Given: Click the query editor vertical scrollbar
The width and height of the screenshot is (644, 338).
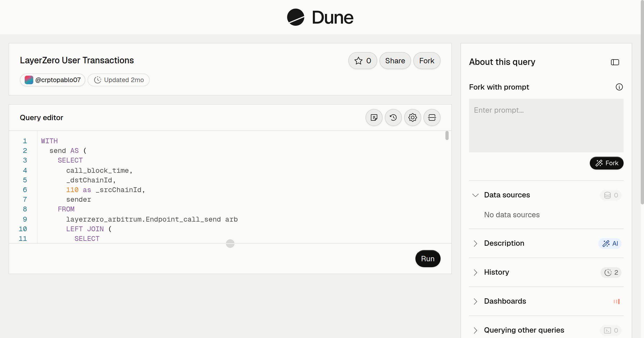Looking at the screenshot, I should click(447, 135).
